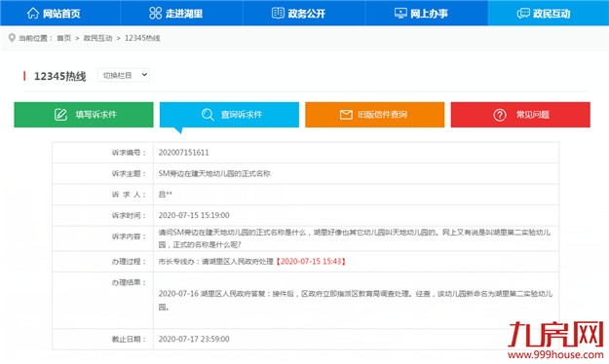This screenshot has width=609, height=364.
Task: Click the book icon beside 政务公开
Action: click(278, 14)
